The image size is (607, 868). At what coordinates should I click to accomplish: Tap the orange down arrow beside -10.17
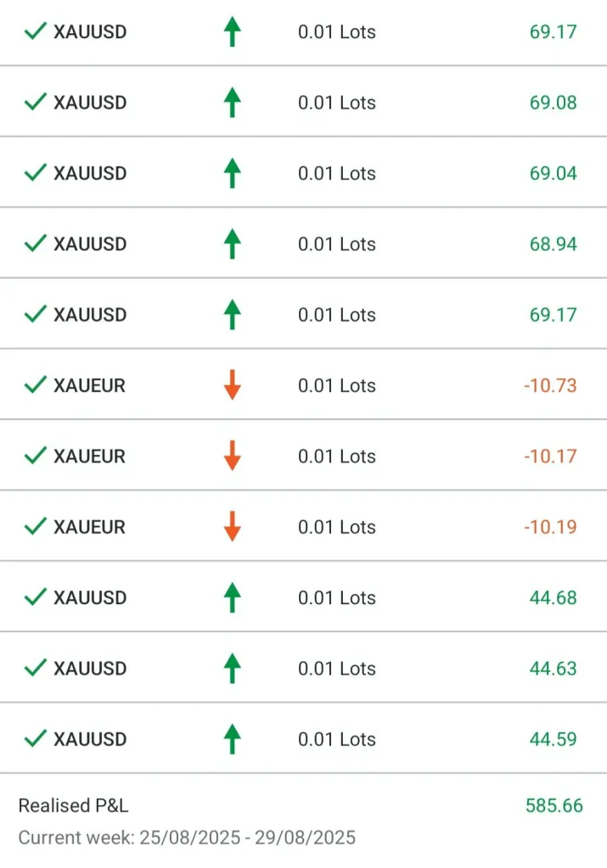coord(232,456)
